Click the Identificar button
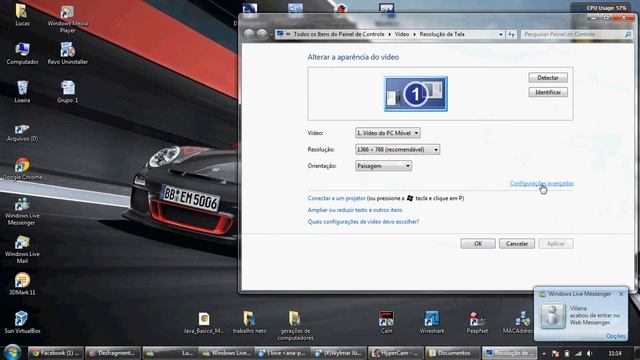This screenshot has height=360, width=640. 548,92
